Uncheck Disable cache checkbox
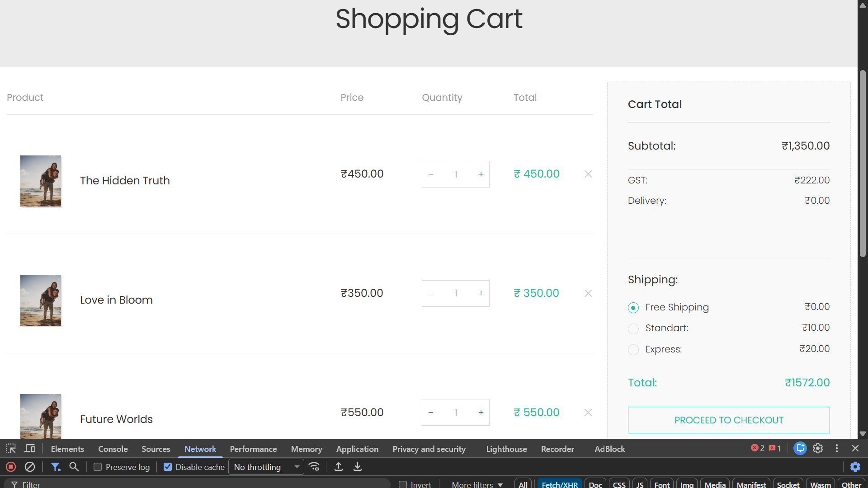 tap(168, 467)
